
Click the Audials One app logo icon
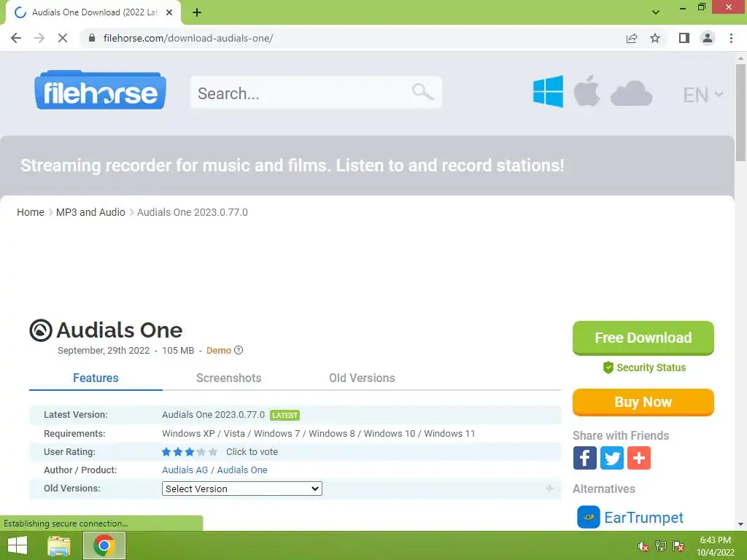tap(41, 330)
